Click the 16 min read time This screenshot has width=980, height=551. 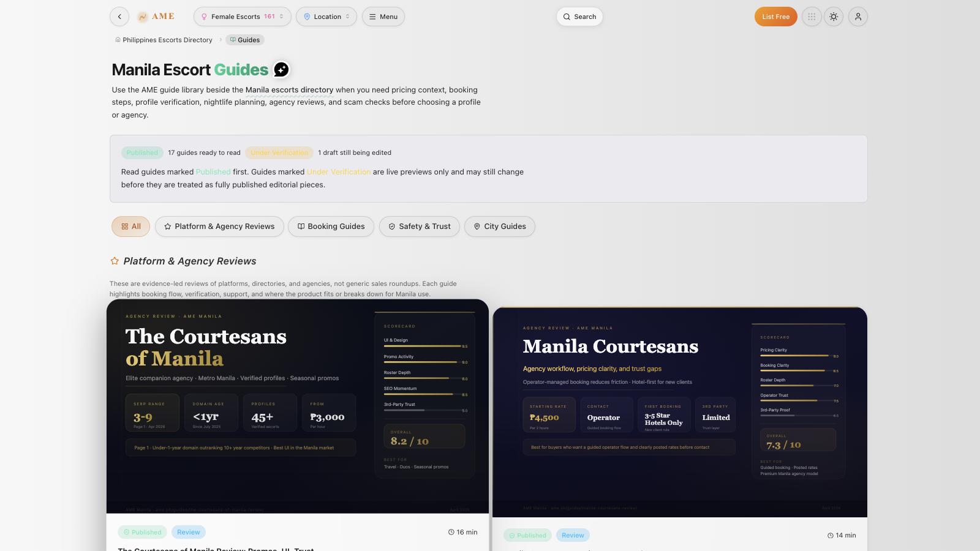(x=462, y=532)
